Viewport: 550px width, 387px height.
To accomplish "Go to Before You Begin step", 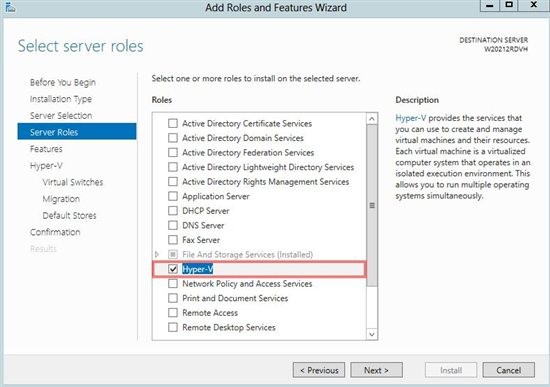I will click(x=63, y=82).
